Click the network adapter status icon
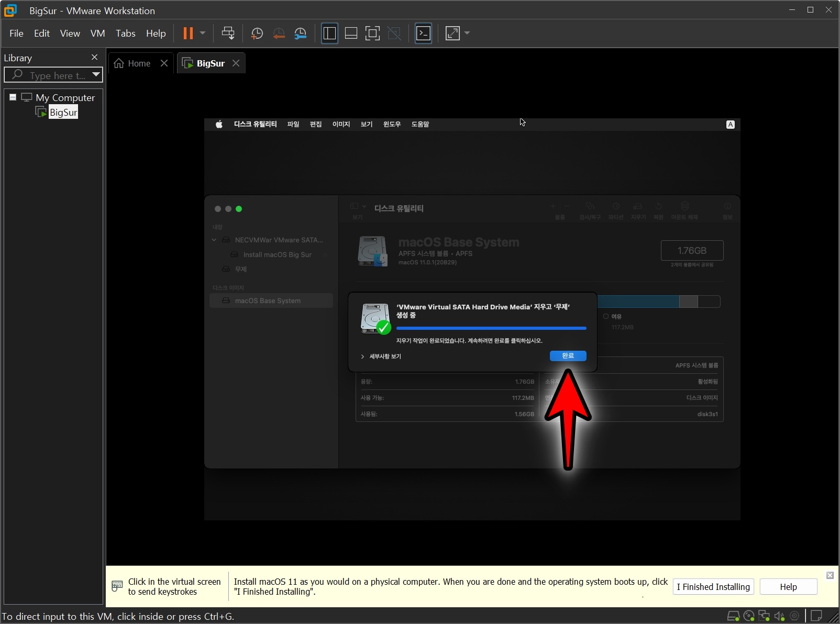 tap(764, 616)
